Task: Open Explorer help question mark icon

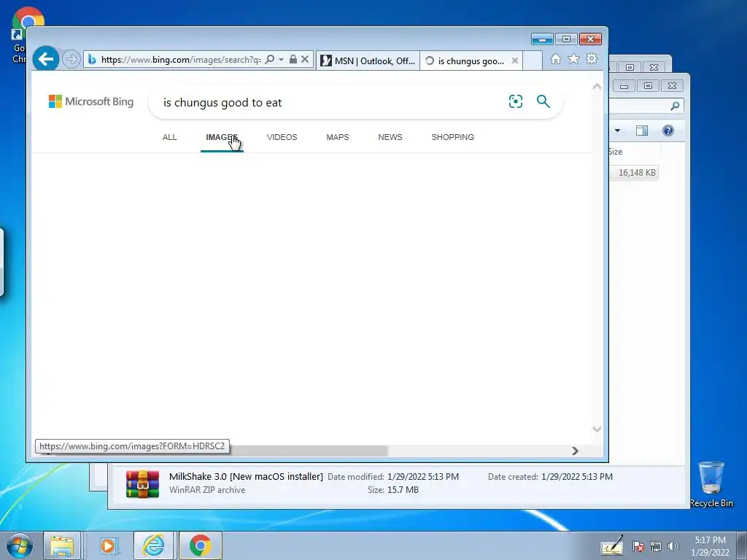Action: tap(668, 131)
